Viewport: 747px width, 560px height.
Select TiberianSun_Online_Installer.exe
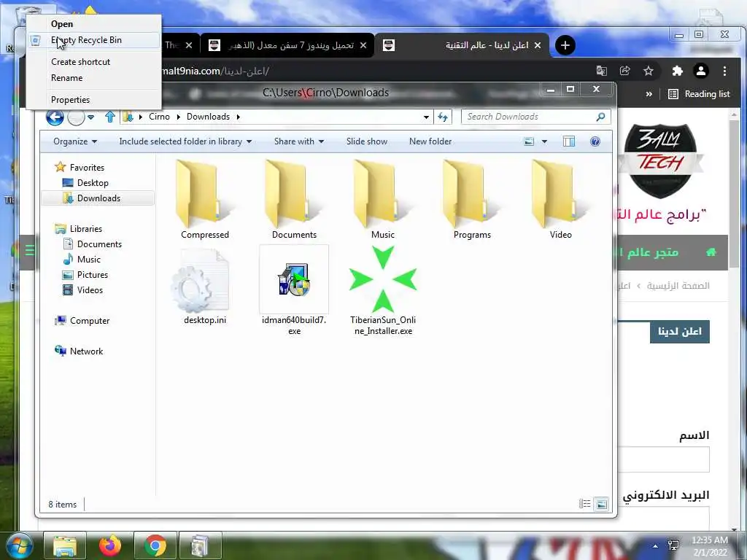pyautogui.click(x=383, y=290)
